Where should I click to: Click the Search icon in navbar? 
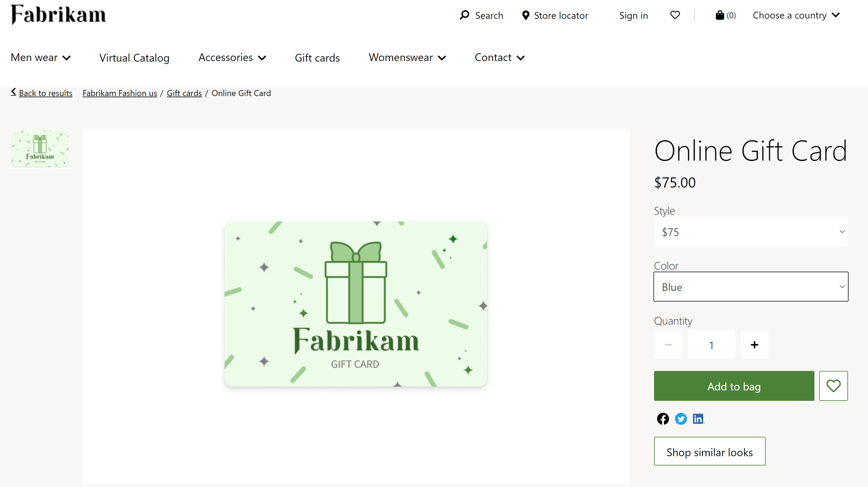[x=464, y=15]
